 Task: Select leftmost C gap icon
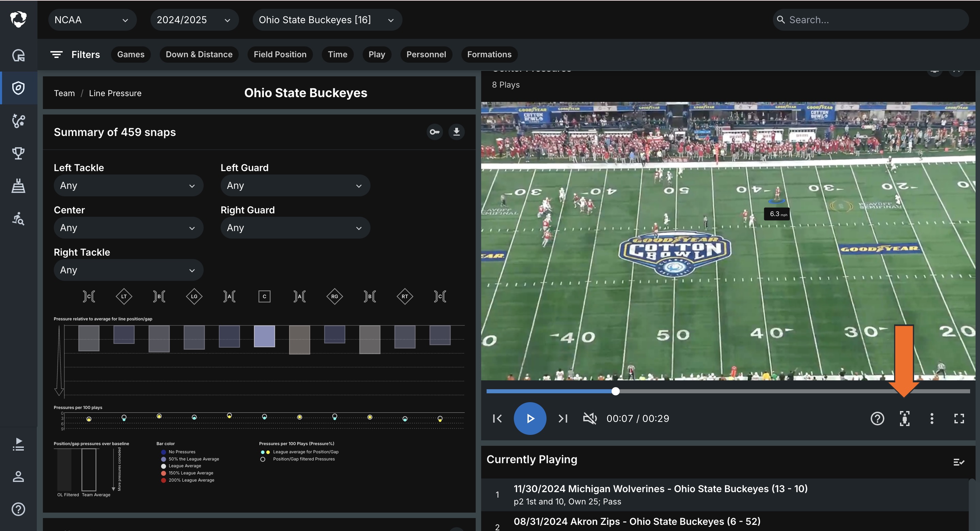tap(89, 296)
